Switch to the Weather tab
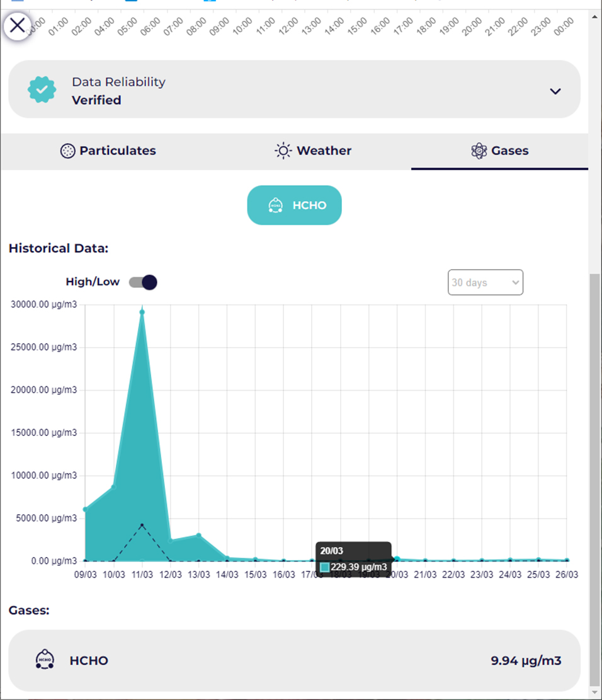This screenshot has height=700, width=602. coord(313,151)
